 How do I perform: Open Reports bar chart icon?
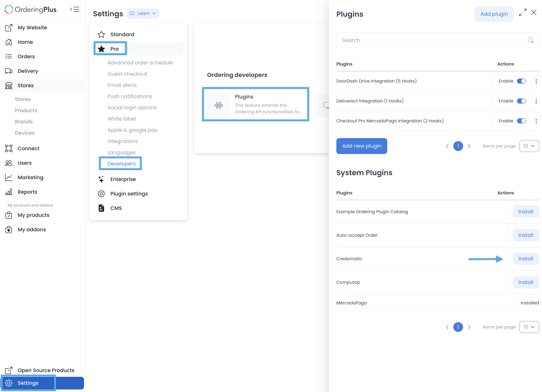9,192
